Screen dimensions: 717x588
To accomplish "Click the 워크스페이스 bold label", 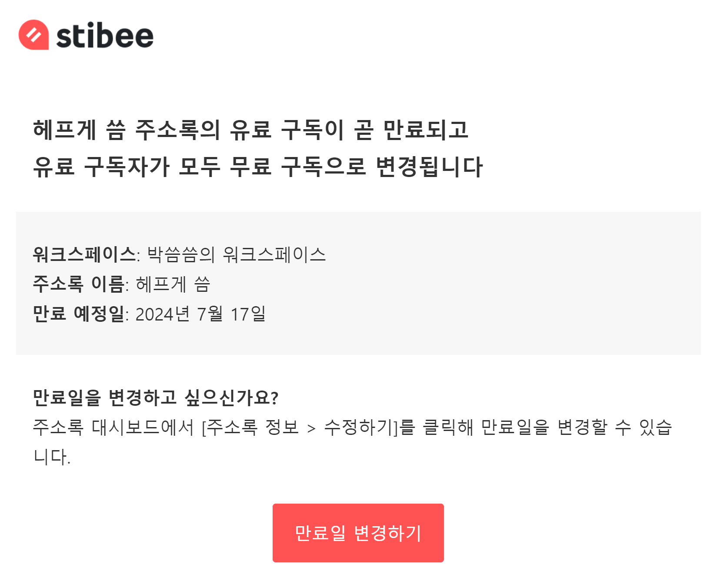I will [x=84, y=254].
